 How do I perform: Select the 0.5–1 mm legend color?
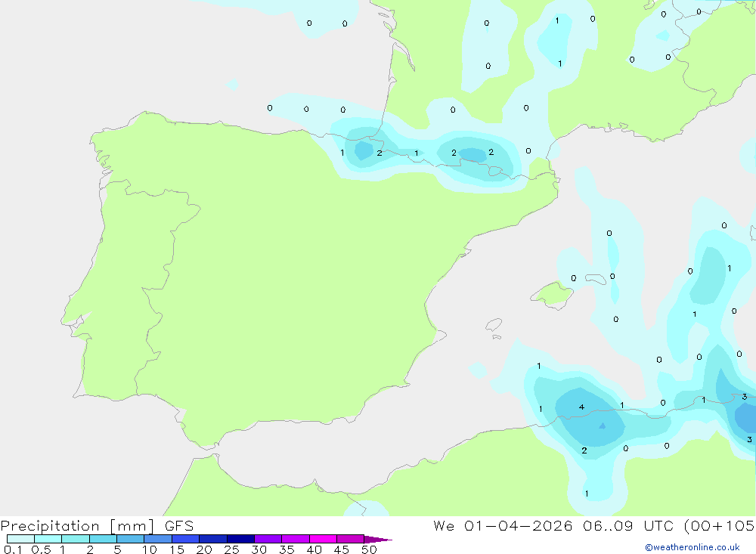(x=48, y=539)
